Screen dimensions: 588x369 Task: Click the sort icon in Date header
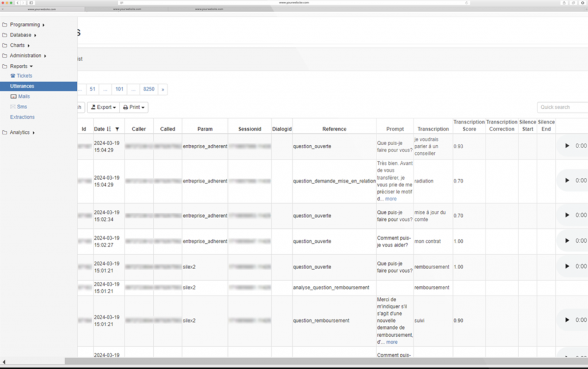point(109,129)
